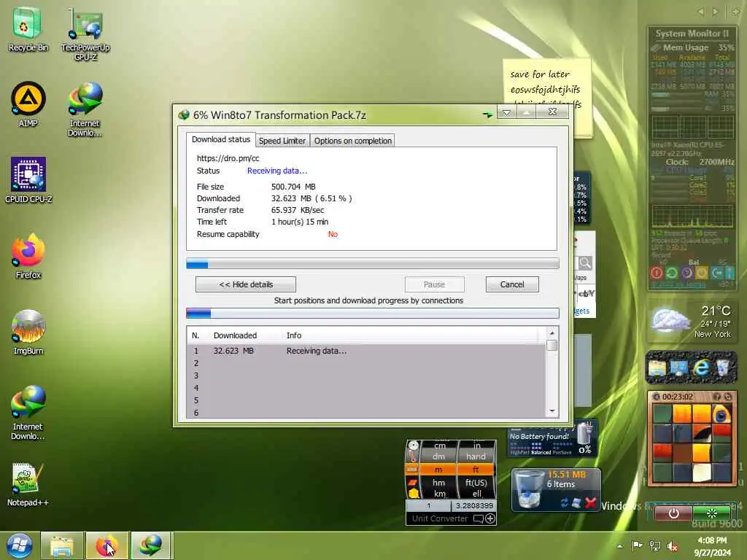Click the connections progress bar

[x=373, y=313]
